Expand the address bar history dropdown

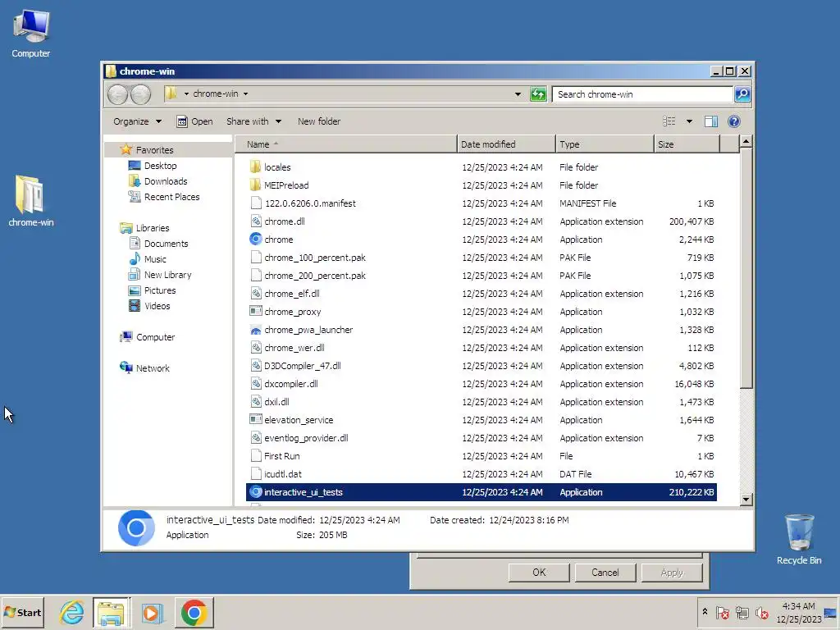coord(518,94)
